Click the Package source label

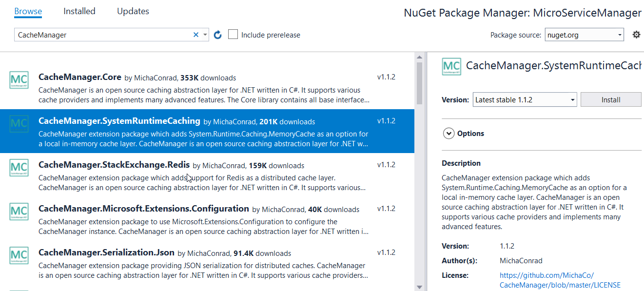click(x=516, y=35)
